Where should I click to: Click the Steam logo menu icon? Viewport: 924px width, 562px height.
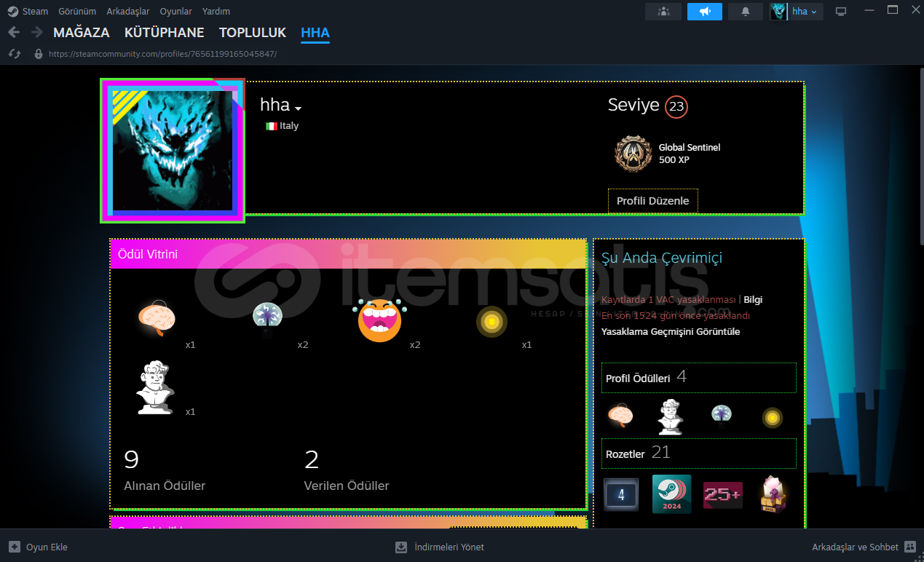[x=12, y=11]
